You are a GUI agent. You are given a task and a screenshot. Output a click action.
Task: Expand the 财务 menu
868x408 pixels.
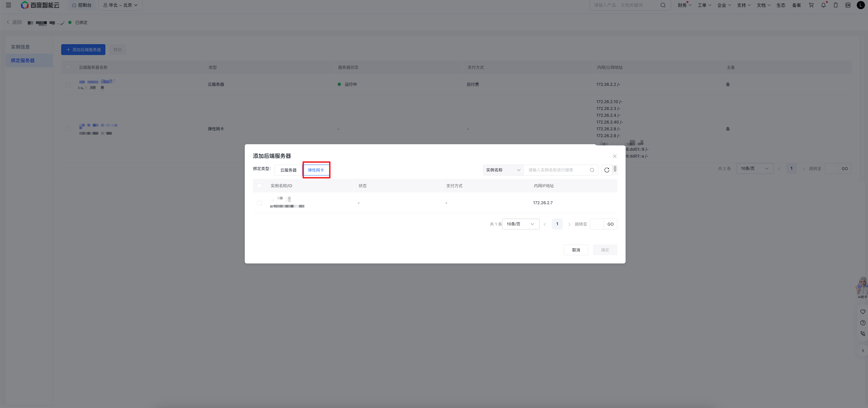[x=684, y=5]
